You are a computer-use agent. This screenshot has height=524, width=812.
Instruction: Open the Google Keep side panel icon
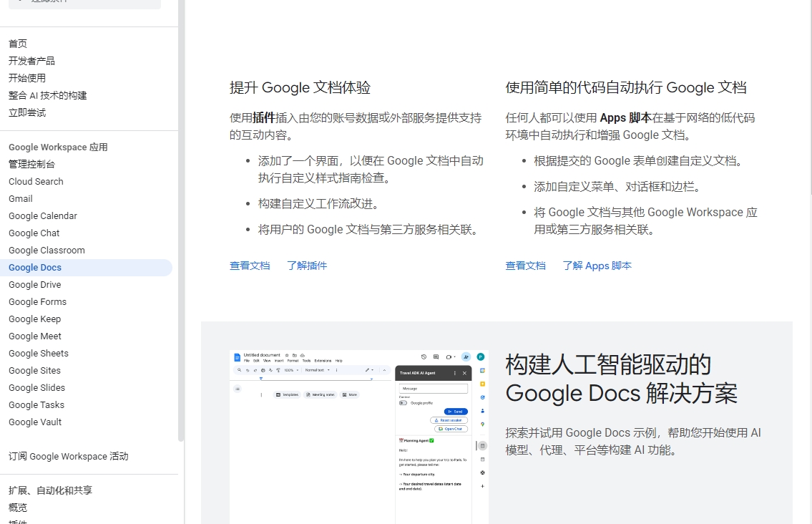[482, 384]
